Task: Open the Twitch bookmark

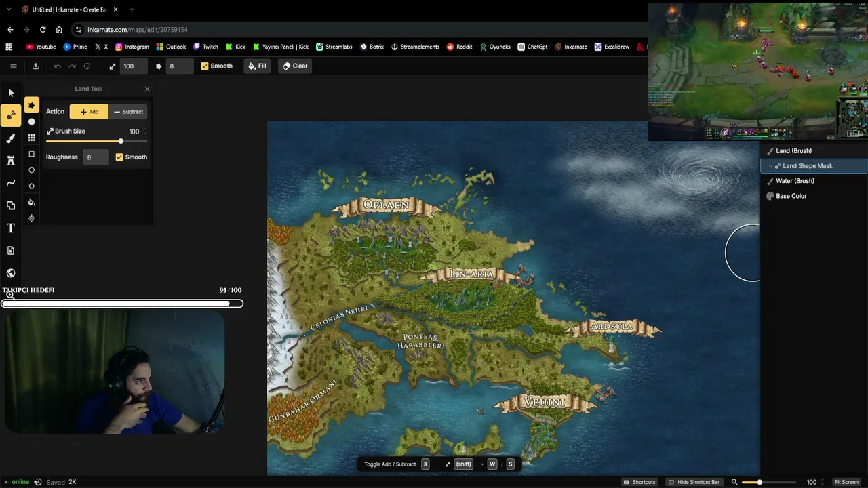Action: point(206,47)
